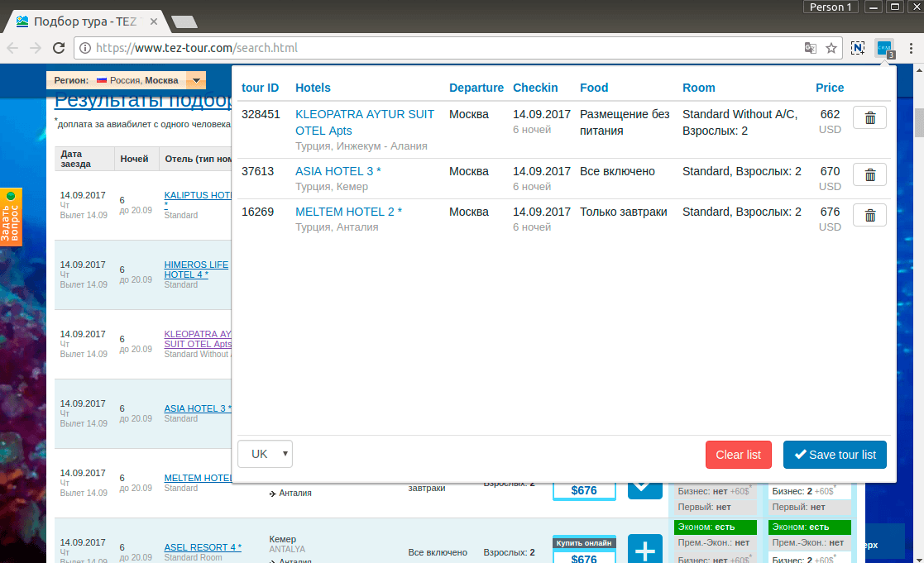This screenshot has width=924, height=563.
Task: Delete the KLEOPATRA AYTUR SUIT tour row
Action: click(x=869, y=117)
